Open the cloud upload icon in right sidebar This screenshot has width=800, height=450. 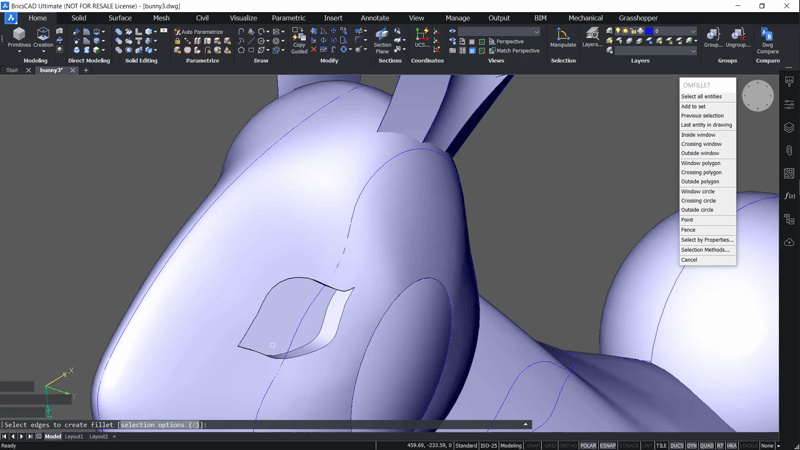click(x=789, y=242)
